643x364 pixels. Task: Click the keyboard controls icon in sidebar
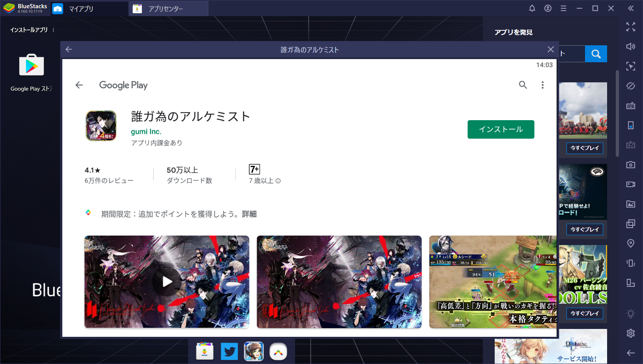(x=631, y=106)
